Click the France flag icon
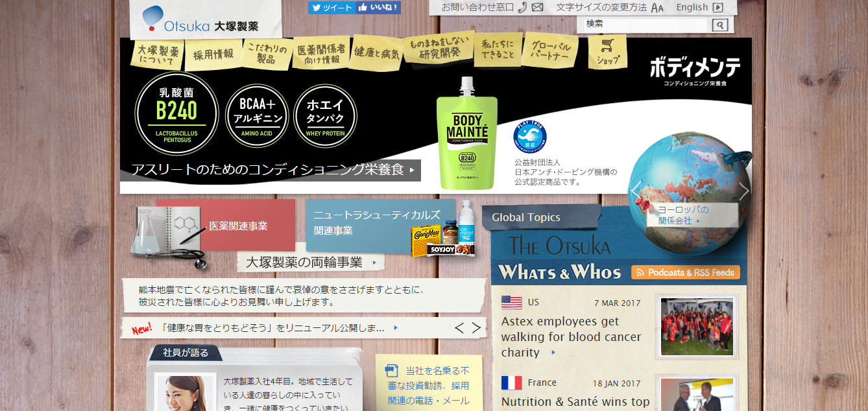 tap(511, 383)
